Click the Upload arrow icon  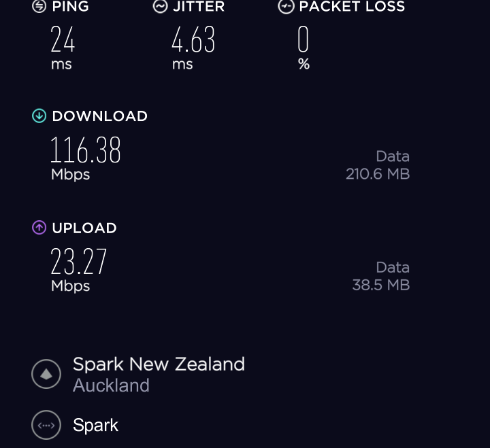point(39,228)
